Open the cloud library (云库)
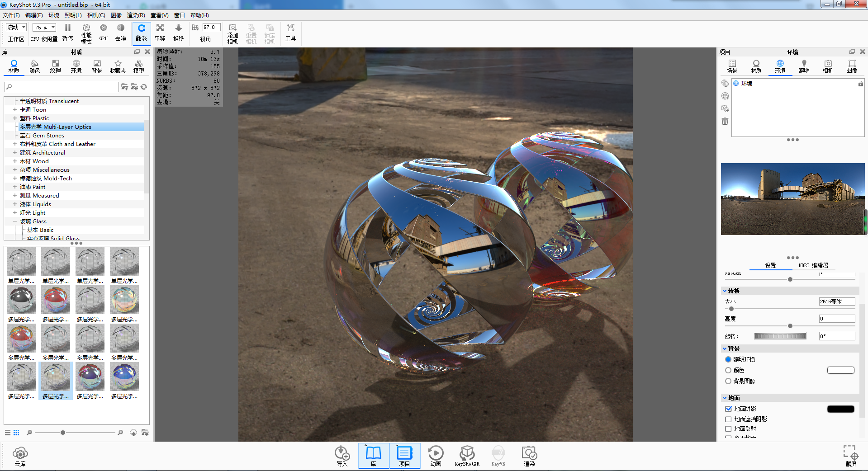This screenshot has width=868, height=471. click(20, 456)
